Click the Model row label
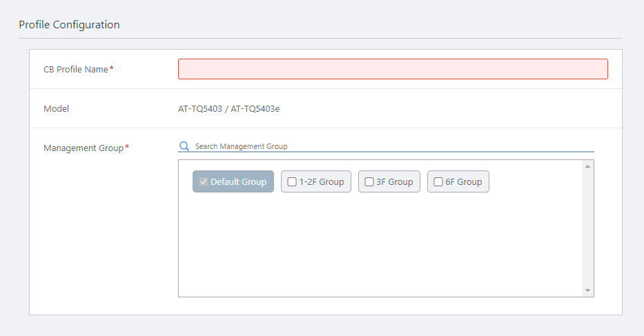This screenshot has width=644, height=336. tap(57, 108)
